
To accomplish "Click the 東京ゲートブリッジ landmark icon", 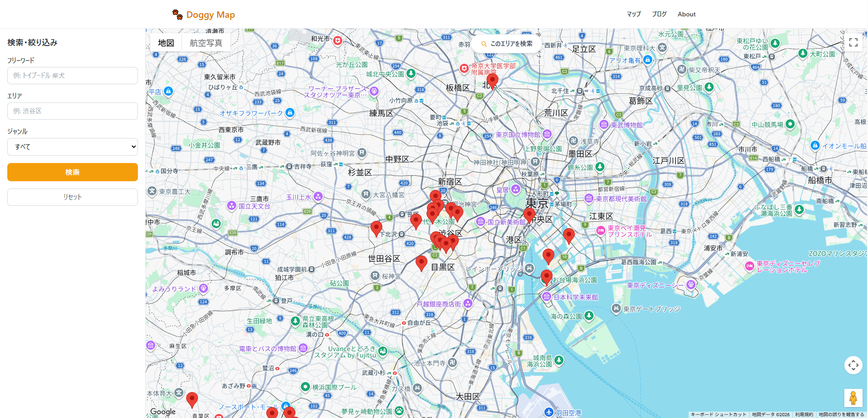I will (x=616, y=308).
